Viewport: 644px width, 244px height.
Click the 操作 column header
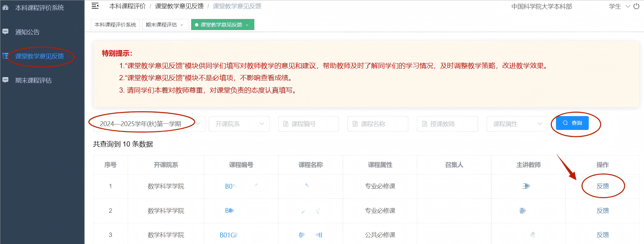click(603, 165)
